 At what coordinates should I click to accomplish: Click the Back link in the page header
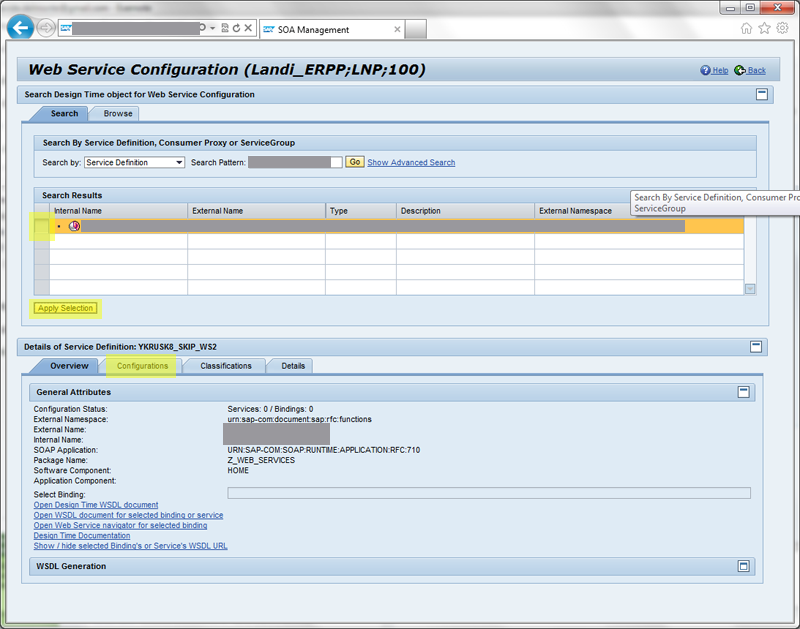[x=757, y=70]
